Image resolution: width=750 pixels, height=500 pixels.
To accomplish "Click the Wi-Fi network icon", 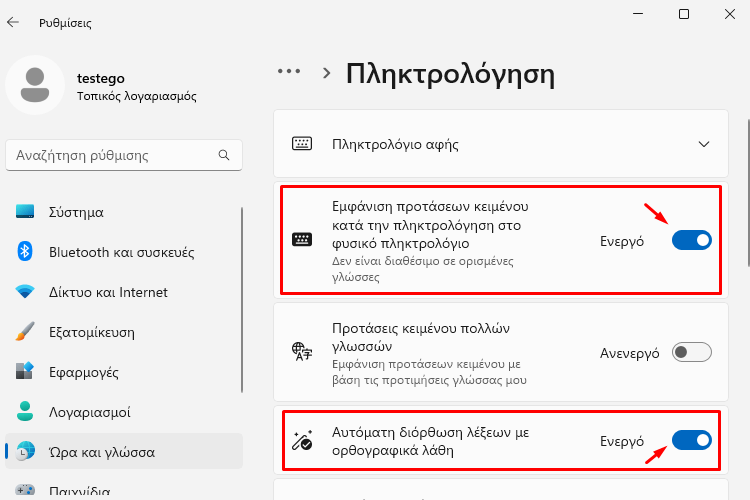I will point(25,291).
